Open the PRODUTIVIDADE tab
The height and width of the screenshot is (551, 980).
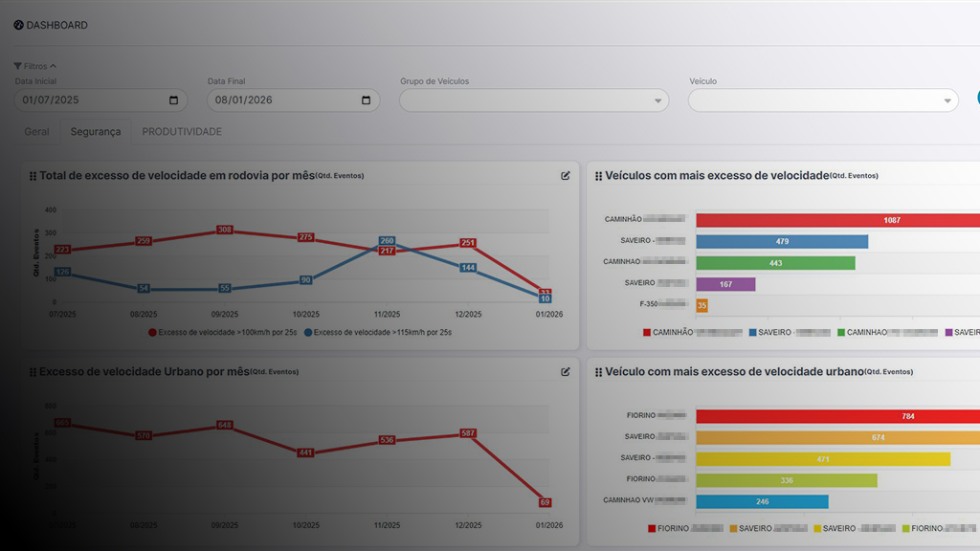182,131
